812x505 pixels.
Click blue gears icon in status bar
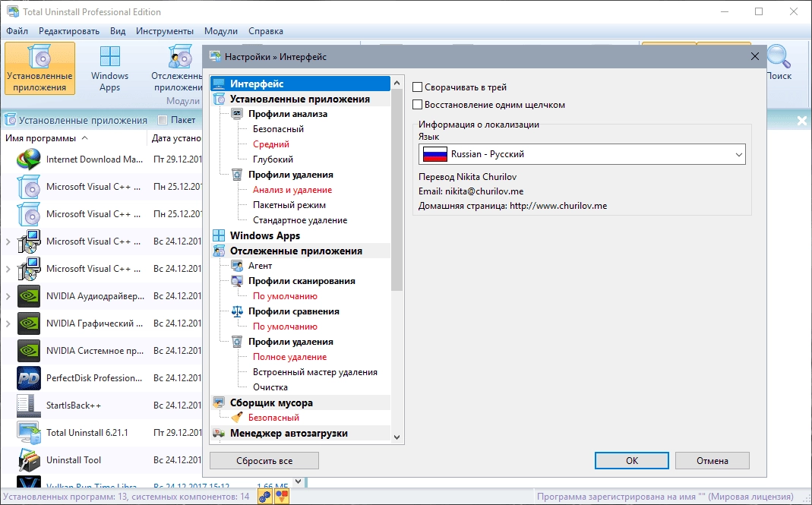264,497
